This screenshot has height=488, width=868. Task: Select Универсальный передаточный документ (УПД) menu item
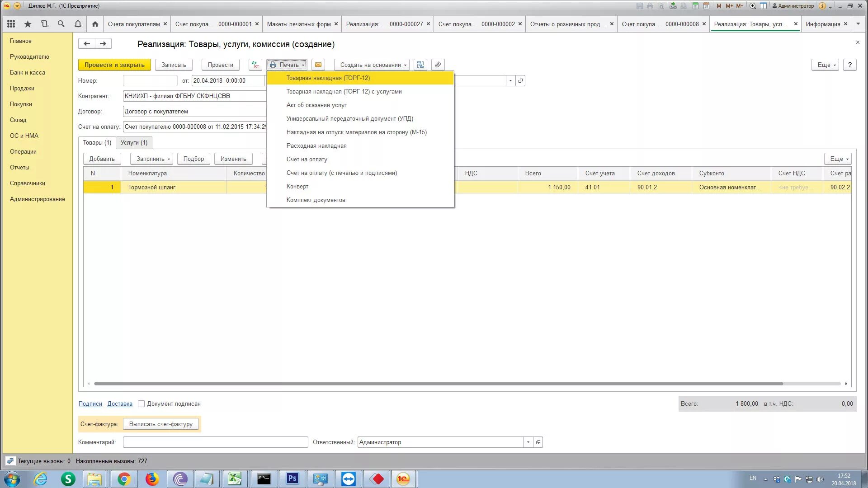[x=349, y=118]
